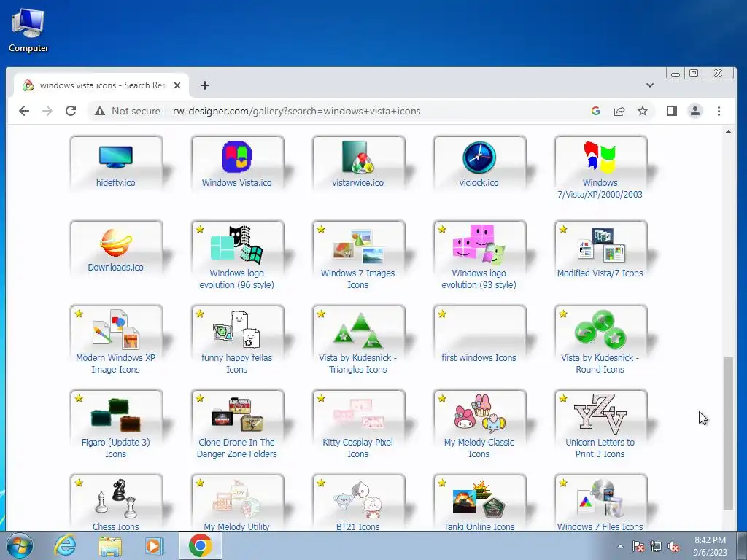Screen dimensions: 747x560
Task: Click the network tray icon
Action: [656, 547]
